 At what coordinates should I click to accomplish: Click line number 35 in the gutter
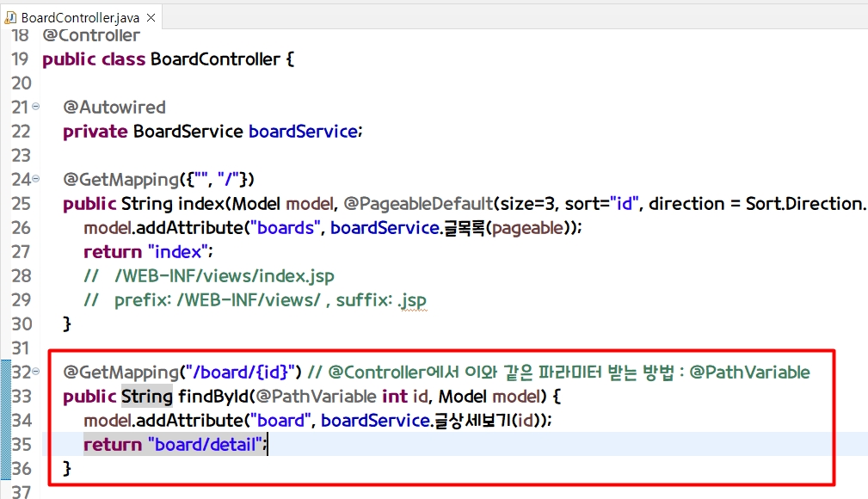point(22,444)
